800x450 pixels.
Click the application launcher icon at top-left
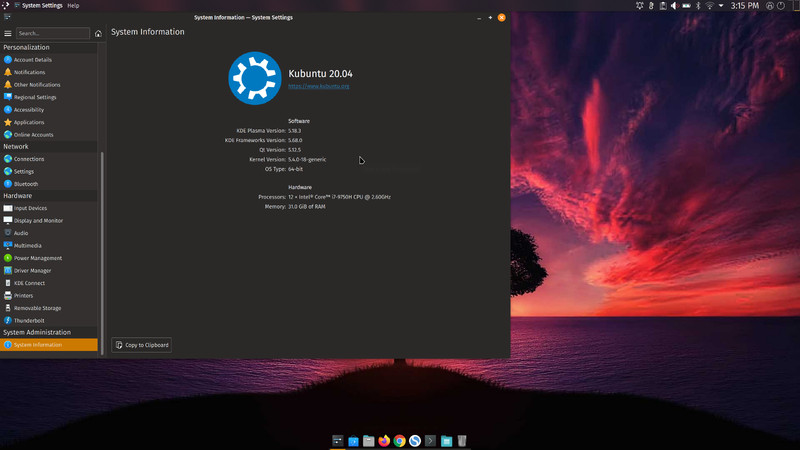click(x=5, y=6)
